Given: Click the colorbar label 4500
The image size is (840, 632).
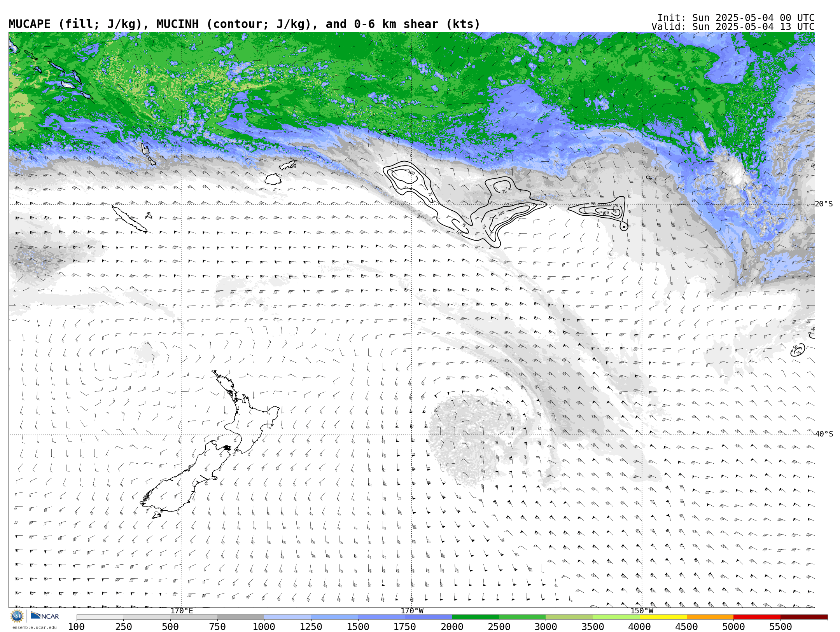Looking at the screenshot, I should pyautogui.click(x=687, y=627).
